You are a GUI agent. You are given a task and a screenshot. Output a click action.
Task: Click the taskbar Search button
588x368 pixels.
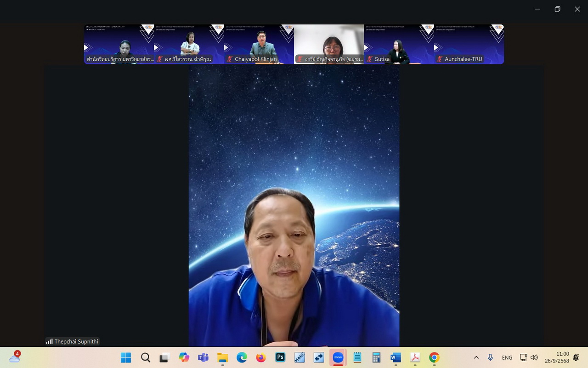(145, 357)
